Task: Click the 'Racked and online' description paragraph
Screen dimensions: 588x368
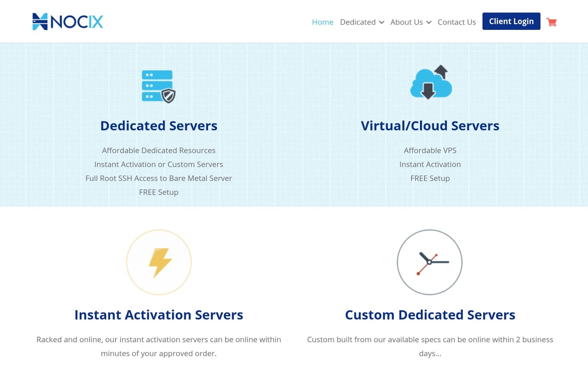Action: coord(159,346)
